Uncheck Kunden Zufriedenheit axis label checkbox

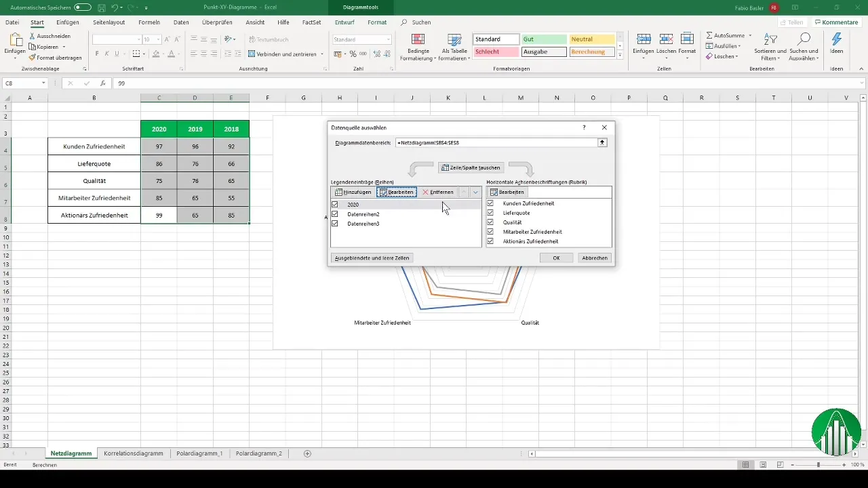tap(490, 203)
